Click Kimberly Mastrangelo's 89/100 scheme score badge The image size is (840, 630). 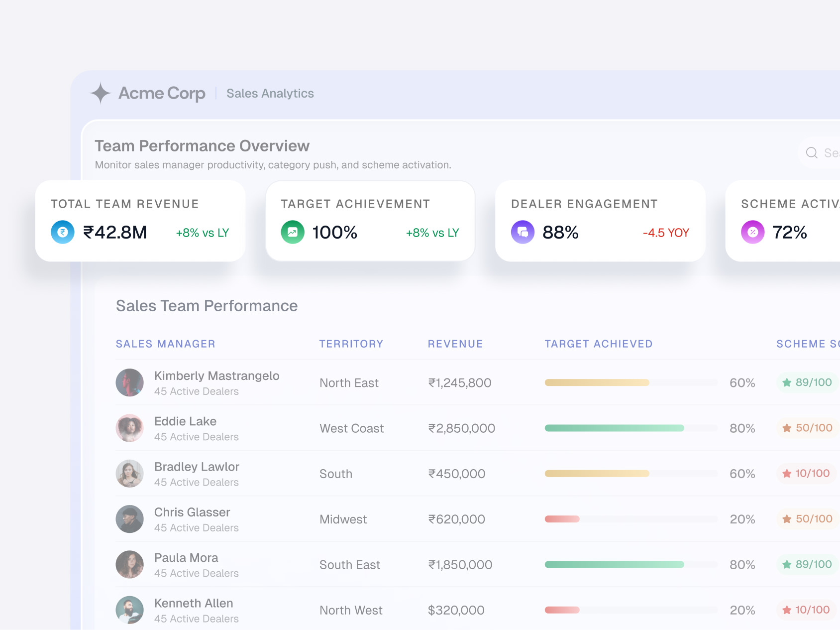[x=807, y=382]
